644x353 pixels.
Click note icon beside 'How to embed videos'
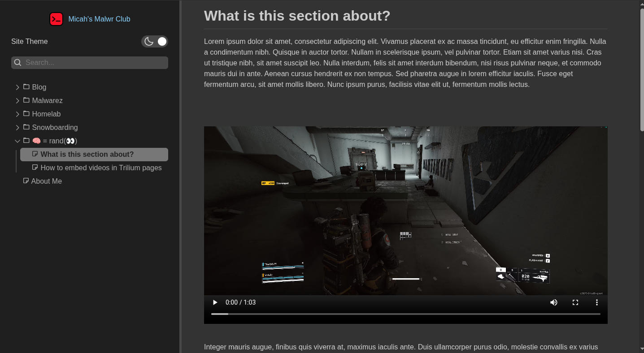35,168
